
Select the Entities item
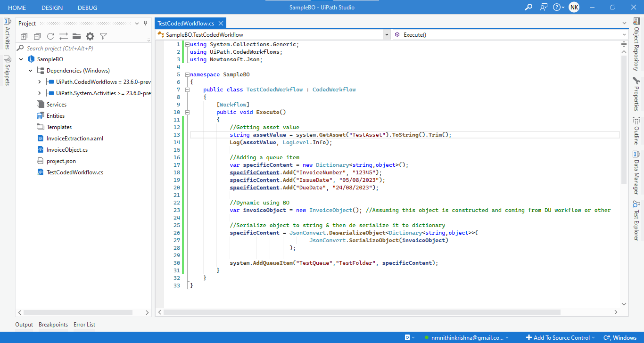(x=51, y=116)
